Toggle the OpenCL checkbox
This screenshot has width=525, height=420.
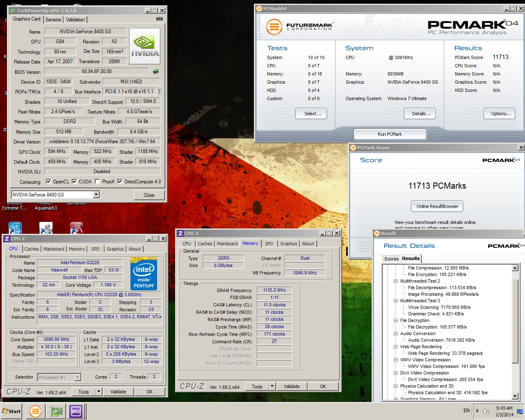coord(48,181)
